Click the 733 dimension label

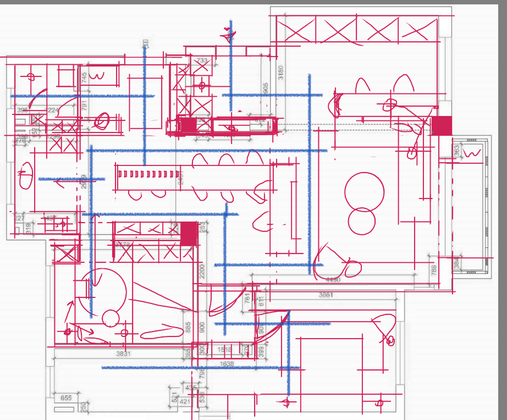point(202,60)
